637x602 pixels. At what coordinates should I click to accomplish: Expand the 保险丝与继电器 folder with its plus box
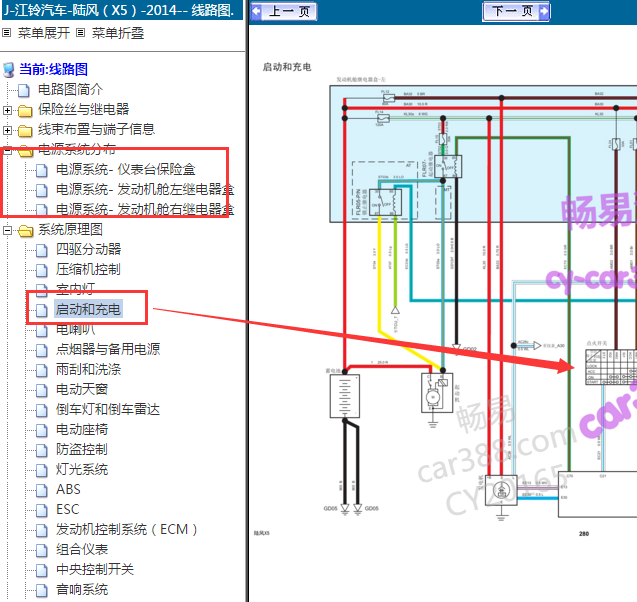pos(7,110)
